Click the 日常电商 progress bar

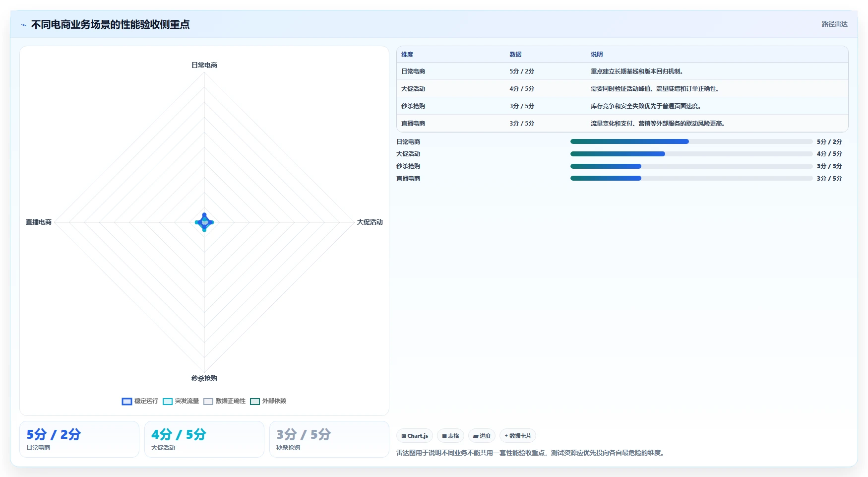click(691, 141)
